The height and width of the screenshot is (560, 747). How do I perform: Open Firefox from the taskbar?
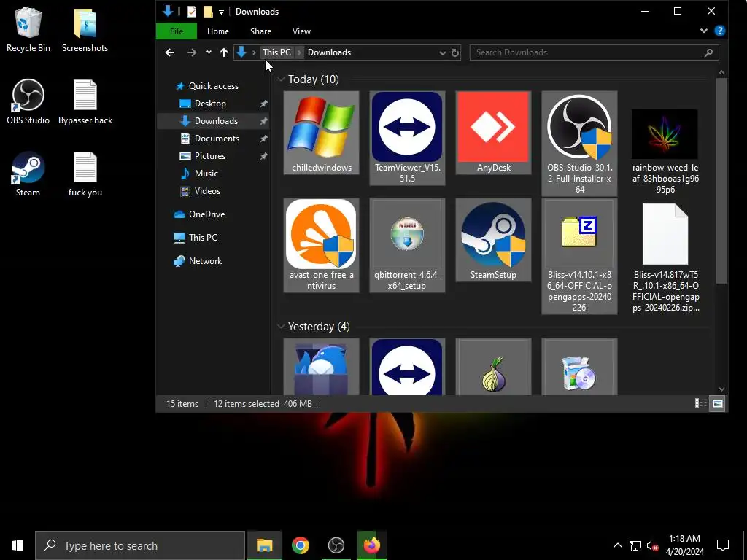371,545
